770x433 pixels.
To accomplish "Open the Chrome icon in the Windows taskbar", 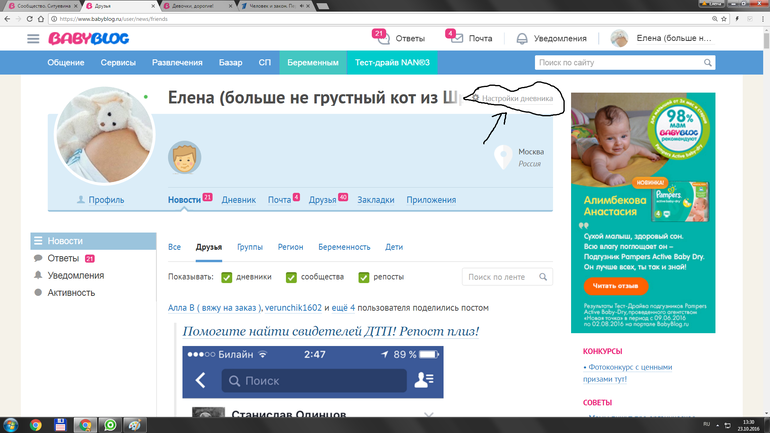I will point(36,424).
